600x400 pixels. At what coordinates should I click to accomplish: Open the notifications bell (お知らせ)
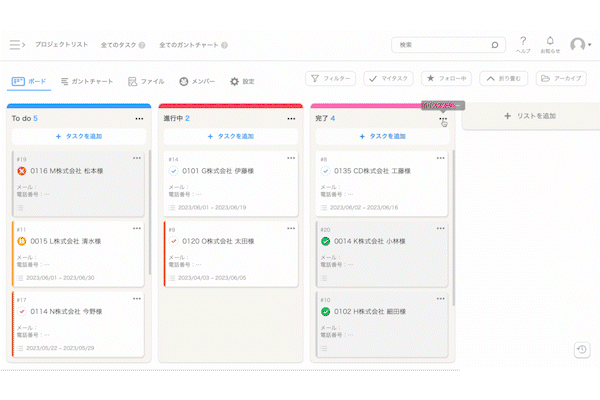click(x=549, y=41)
